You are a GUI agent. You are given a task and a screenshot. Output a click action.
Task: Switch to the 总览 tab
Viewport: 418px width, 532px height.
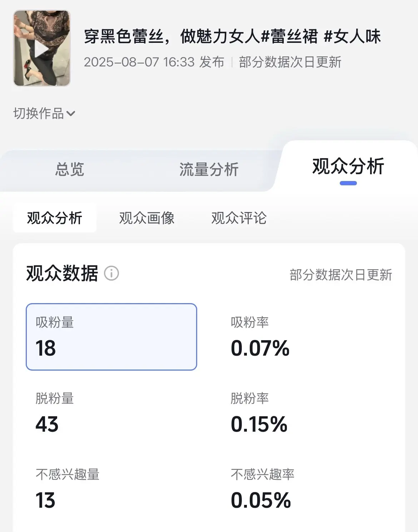point(70,169)
